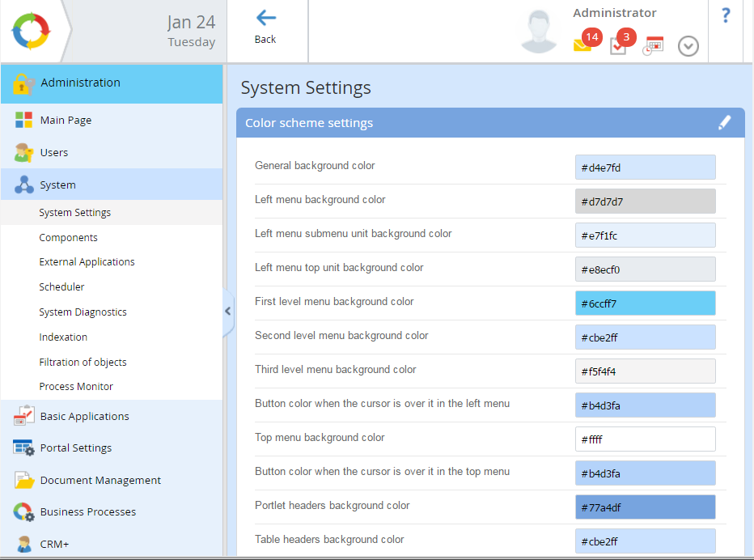754x560 pixels.
Task: Open the Administration section header
Action: (x=112, y=83)
